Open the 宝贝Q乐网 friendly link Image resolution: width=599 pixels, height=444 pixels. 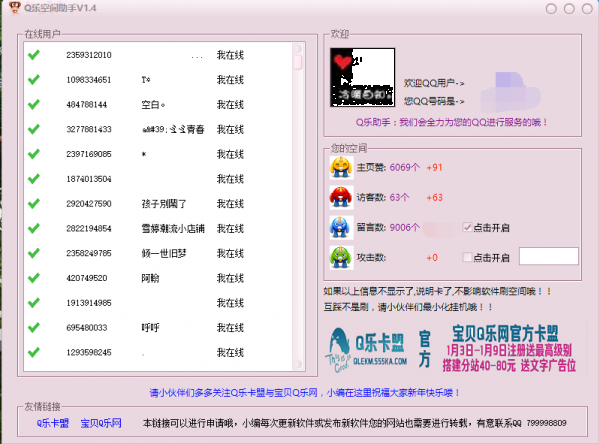tap(101, 423)
